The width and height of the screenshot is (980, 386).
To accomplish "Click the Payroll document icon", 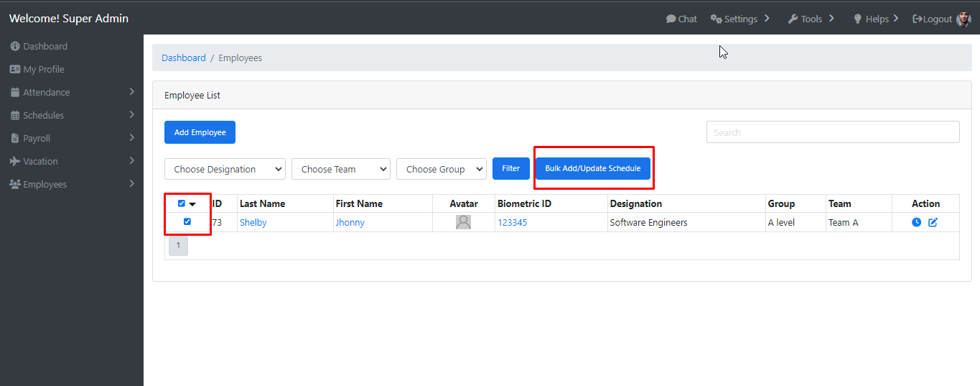I will pos(15,138).
